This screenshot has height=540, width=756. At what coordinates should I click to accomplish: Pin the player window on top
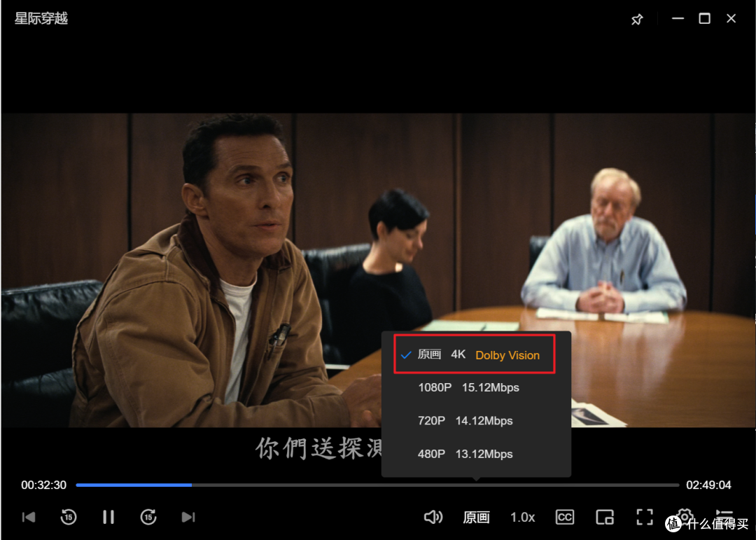pos(637,19)
